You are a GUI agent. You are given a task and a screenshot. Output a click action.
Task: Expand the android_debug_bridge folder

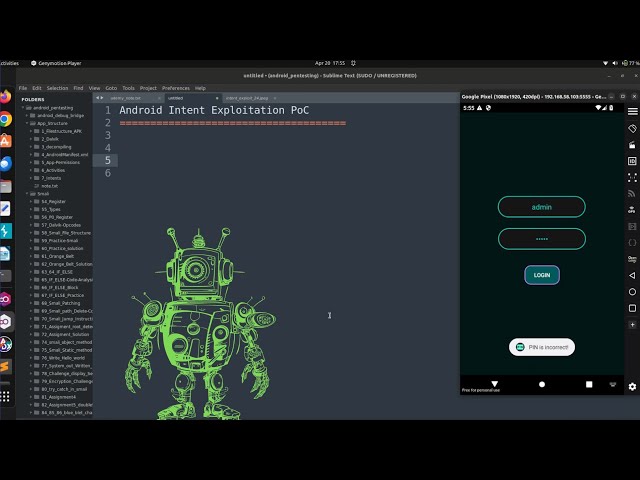tap(27, 116)
